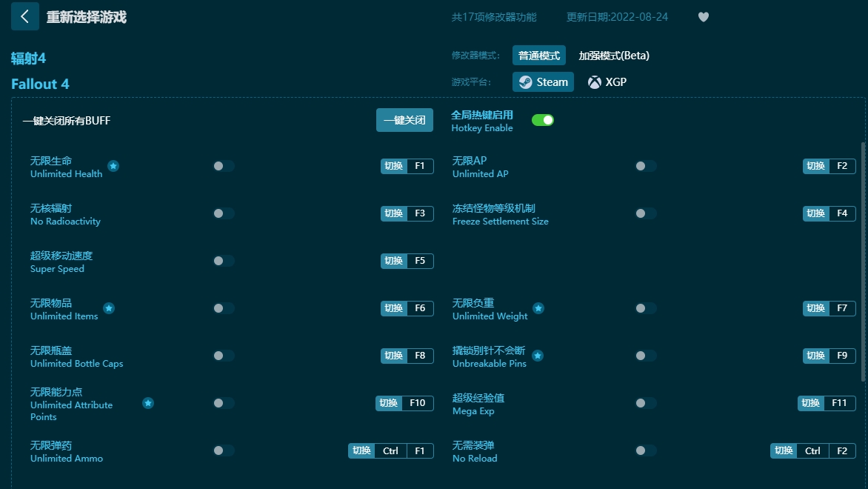Click the star icon beside Unlimited Health
Viewport: 868px width, 489px height.
click(x=113, y=166)
